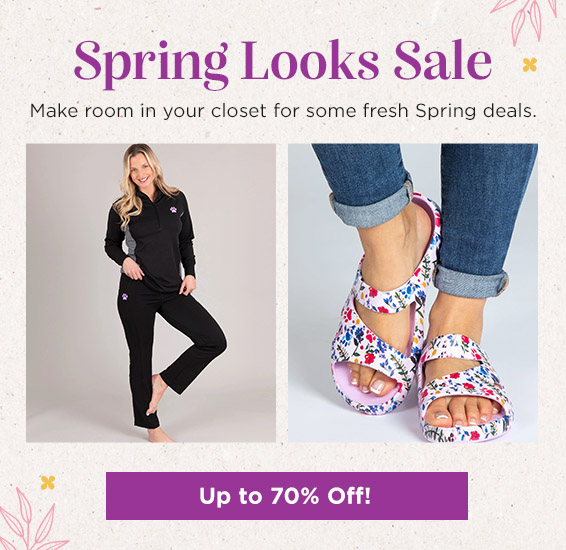Open the floral sandals product photo
This screenshot has width=566, height=550.
tap(413, 293)
